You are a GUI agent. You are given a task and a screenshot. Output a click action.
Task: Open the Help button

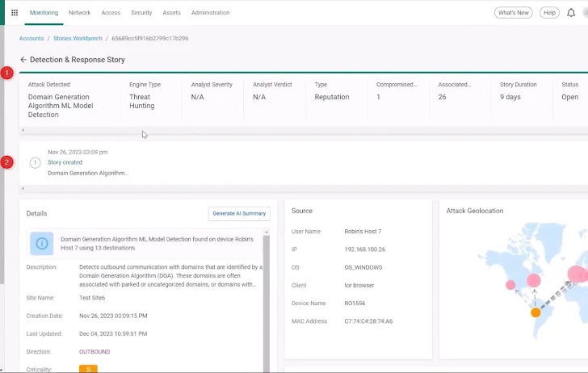click(x=549, y=13)
